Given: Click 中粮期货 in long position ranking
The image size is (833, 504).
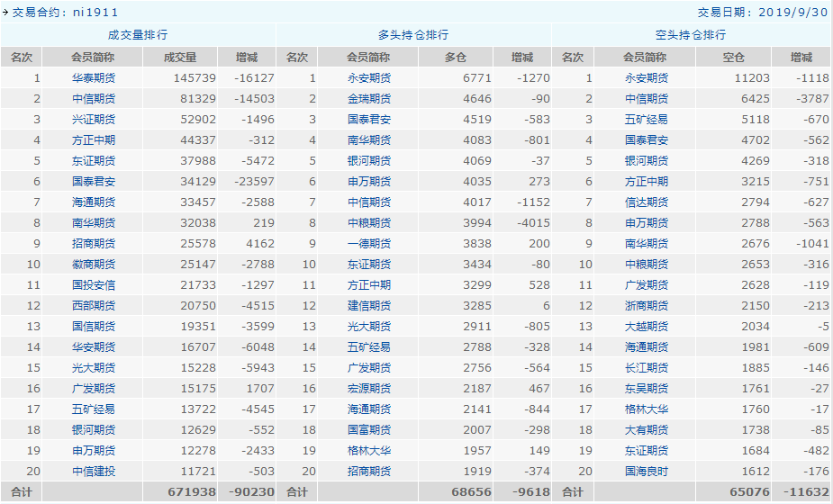Looking at the screenshot, I should pos(368,223).
